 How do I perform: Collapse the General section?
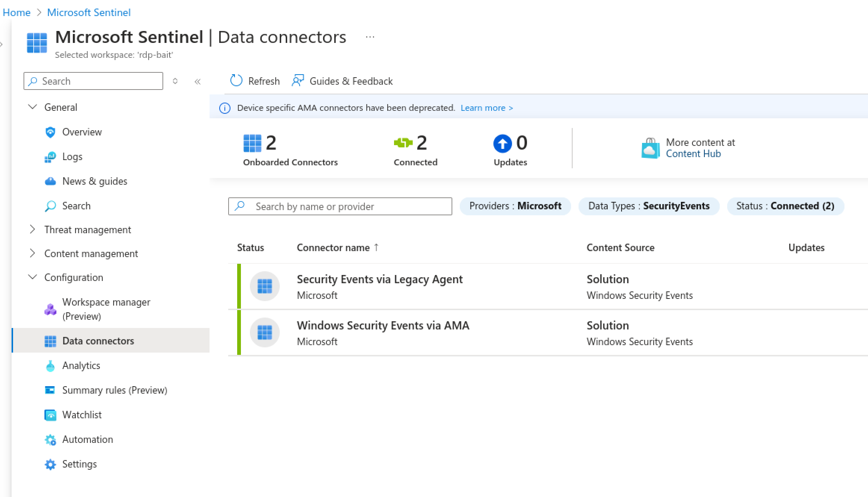coord(33,107)
